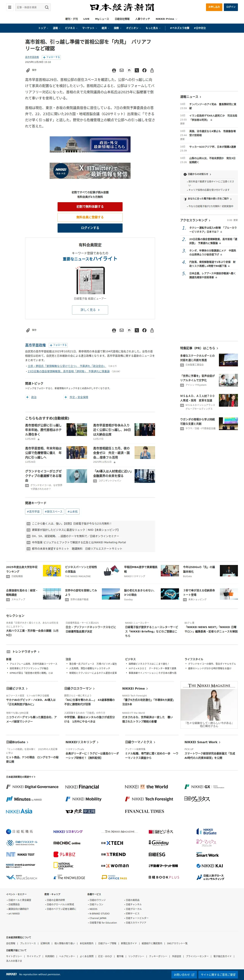Open 人事ウオッチ in the top menu
Image resolution: width=244 pixels, height=980 pixels.
click(x=142, y=19)
